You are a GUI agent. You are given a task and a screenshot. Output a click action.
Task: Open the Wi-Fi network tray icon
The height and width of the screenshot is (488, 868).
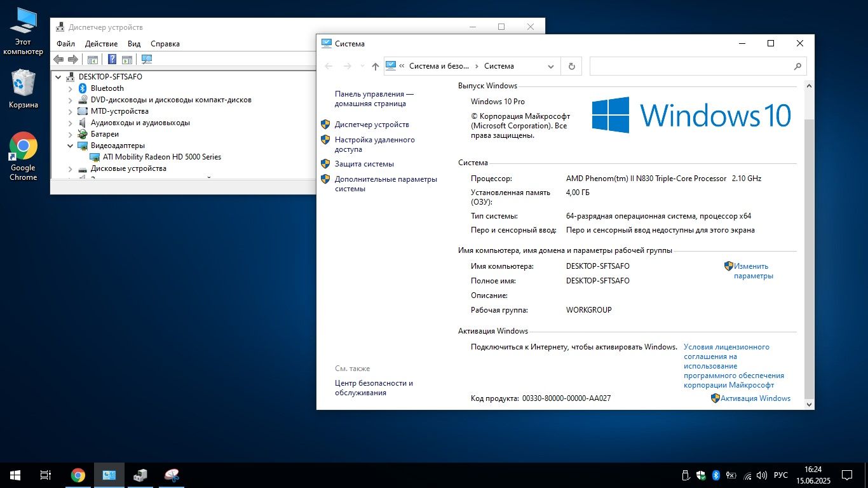(x=747, y=475)
